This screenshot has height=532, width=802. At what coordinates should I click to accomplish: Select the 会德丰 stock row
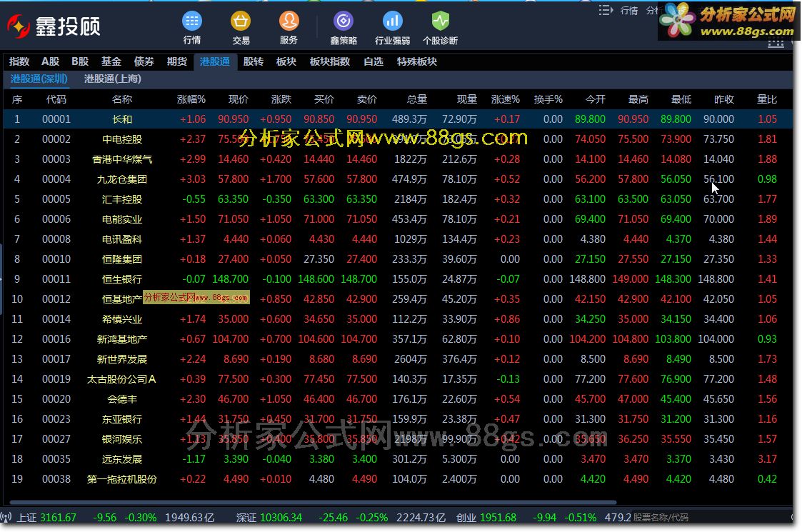coord(398,399)
